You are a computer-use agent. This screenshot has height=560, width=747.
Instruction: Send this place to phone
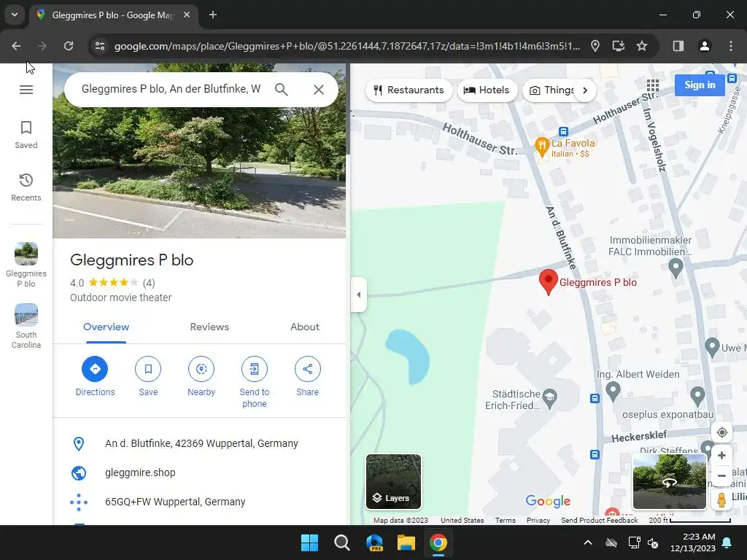click(x=255, y=382)
